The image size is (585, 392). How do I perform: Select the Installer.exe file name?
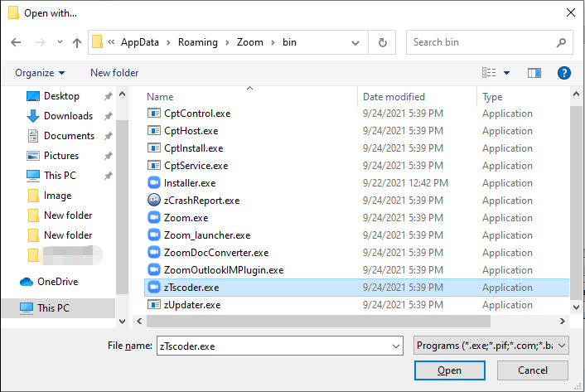[190, 183]
